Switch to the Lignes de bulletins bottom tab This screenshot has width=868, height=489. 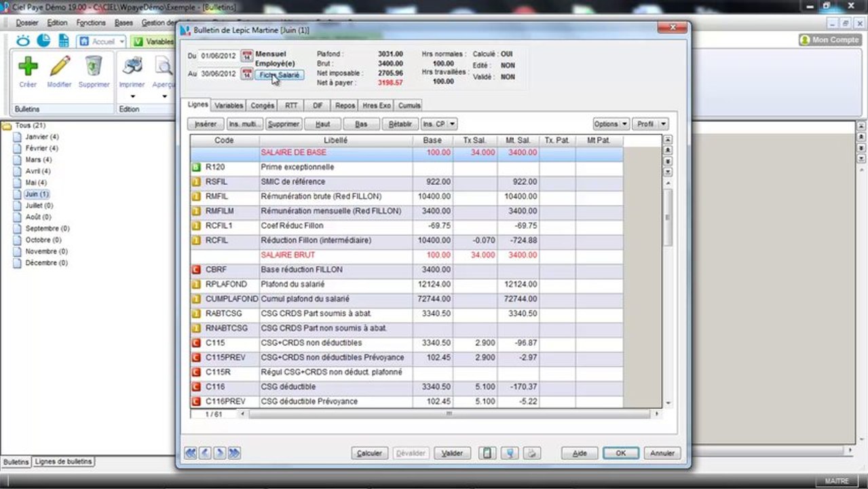64,462
